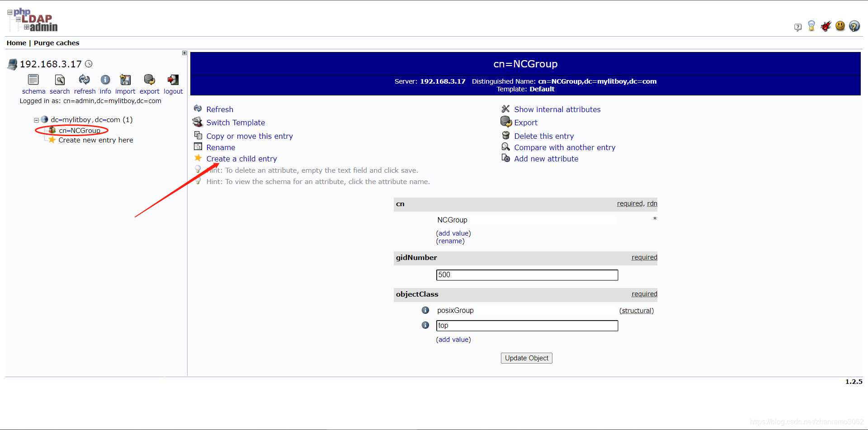The height and width of the screenshot is (430, 868).
Task: Click the Update Object button
Action: [526, 358]
